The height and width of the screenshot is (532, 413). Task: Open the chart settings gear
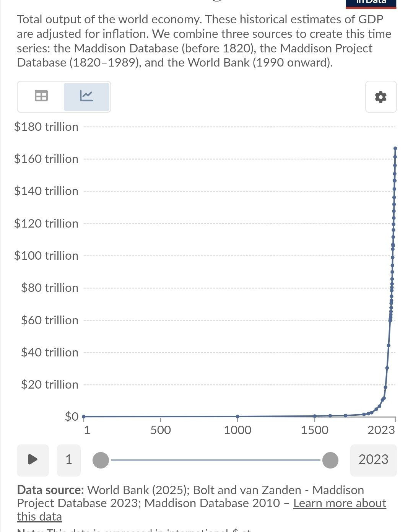(x=380, y=97)
